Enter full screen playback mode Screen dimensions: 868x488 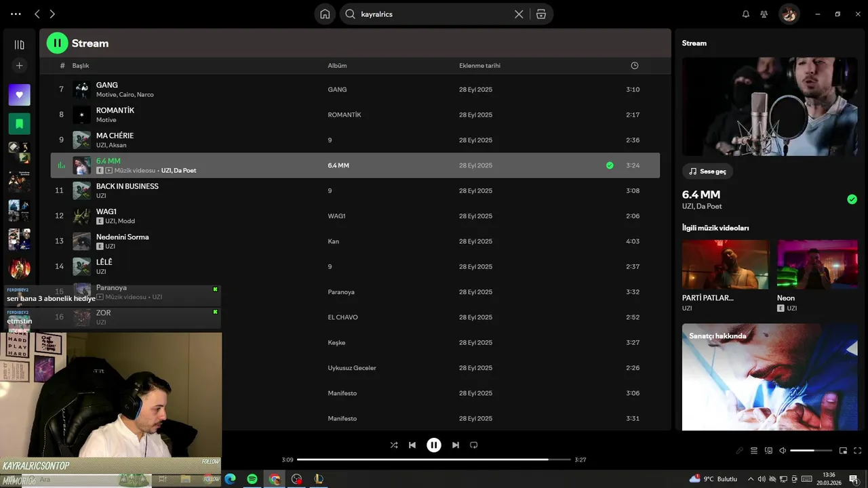(858, 451)
